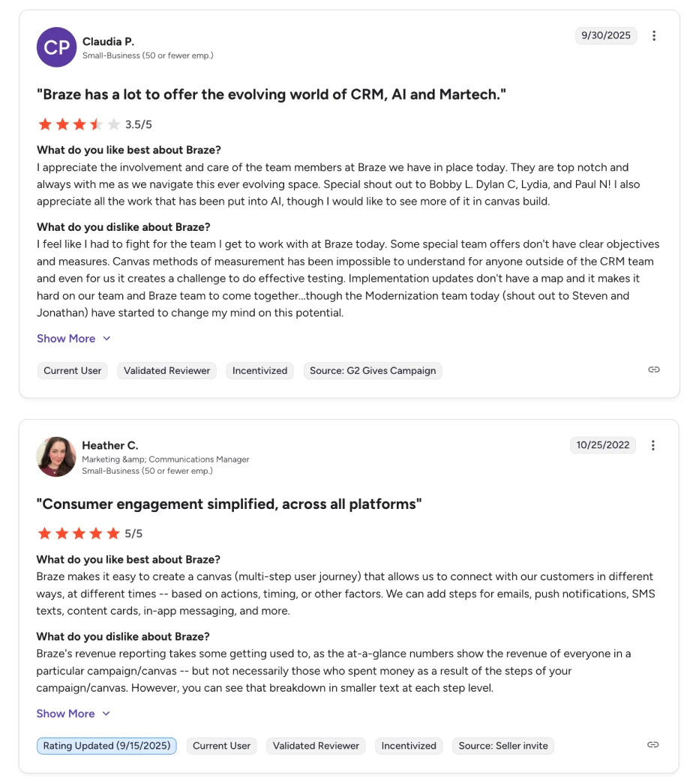Click Claudia P.'s CP avatar circle
The image size is (699, 784).
tap(56, 47)
